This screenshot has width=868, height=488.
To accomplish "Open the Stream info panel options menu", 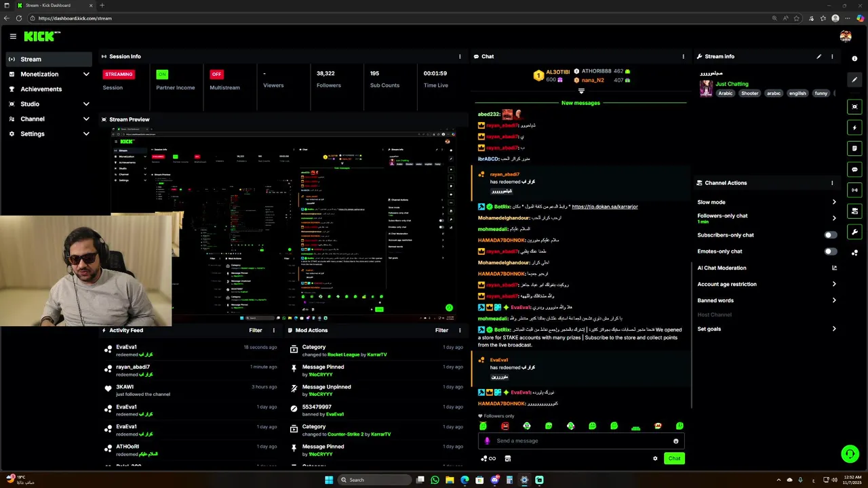I will tap(832, 56).
